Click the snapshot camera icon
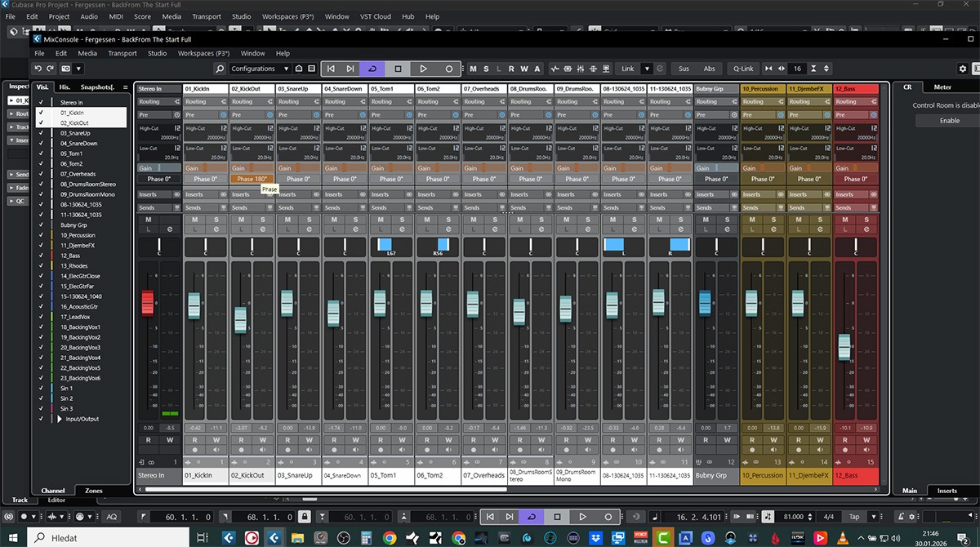 coord(66,69)
